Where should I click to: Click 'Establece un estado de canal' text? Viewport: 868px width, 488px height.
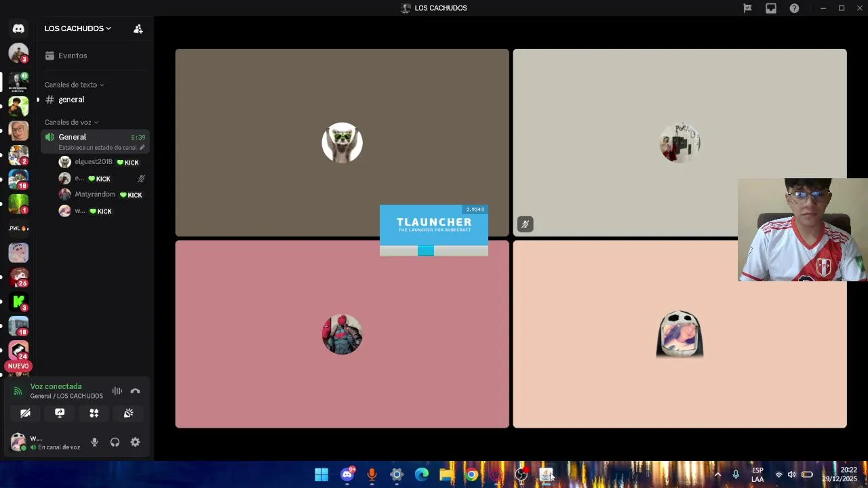click(x=98, y=147)
